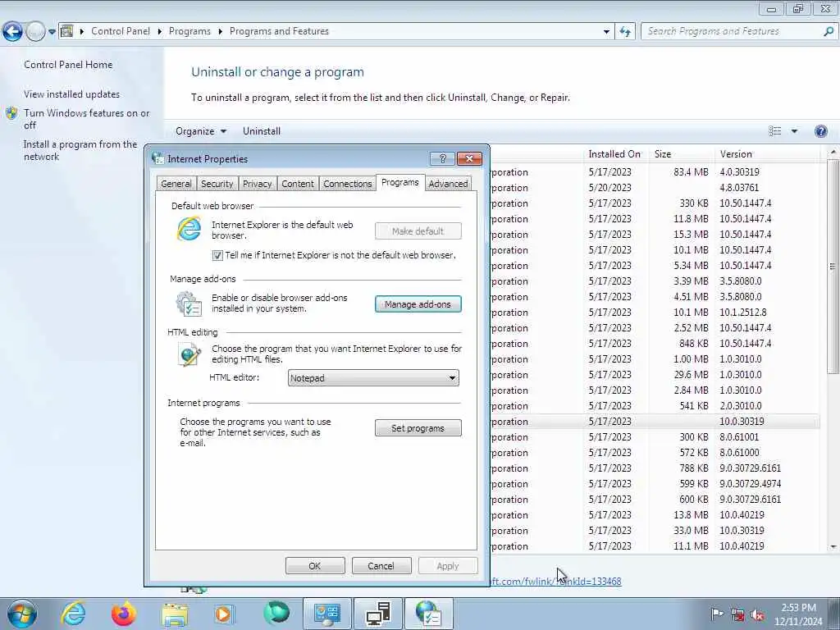Click the Manage add-ons gear icon
840x630 pixels.
[189, 304]
